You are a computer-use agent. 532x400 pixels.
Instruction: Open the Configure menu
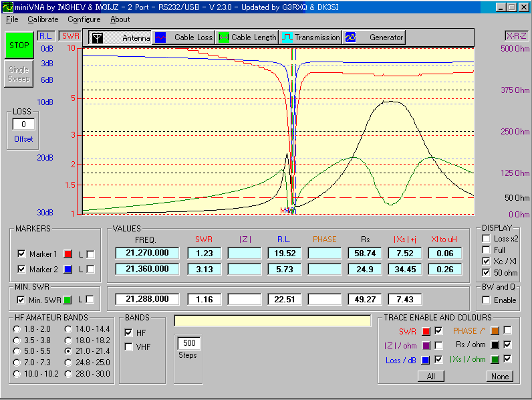point(84,19)
